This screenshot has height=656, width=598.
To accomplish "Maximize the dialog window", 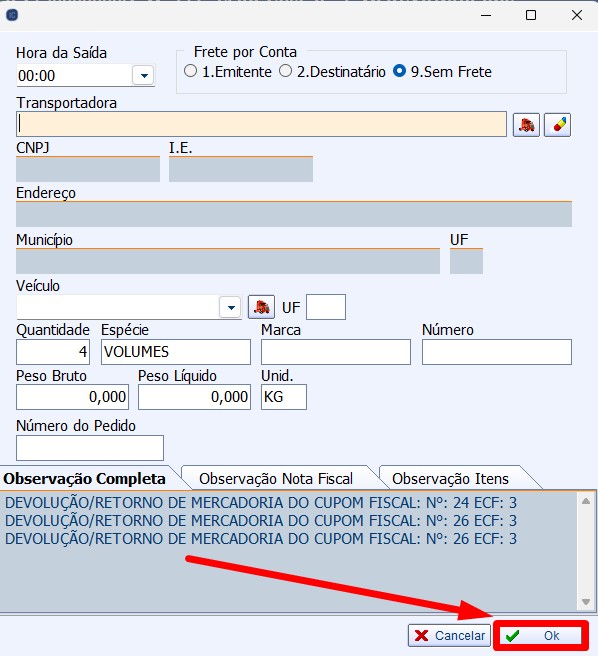I will [x=531, y=15].
